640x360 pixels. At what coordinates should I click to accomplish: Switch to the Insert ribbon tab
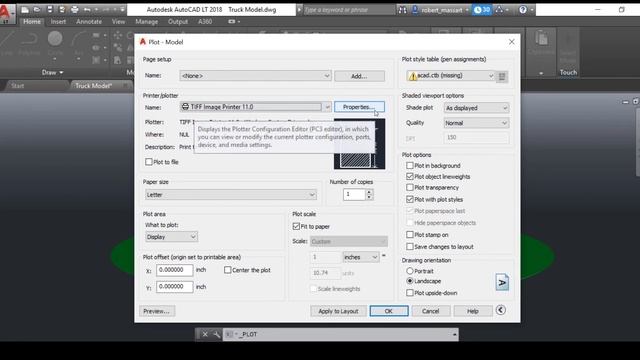pyautogui.click(x=58, y=22)
